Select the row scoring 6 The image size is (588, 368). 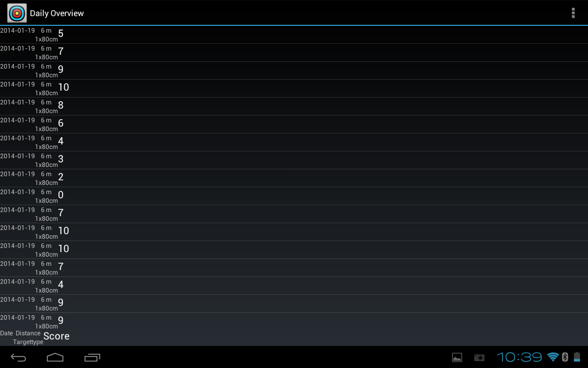pyautogui.click(x=294, y=124)
